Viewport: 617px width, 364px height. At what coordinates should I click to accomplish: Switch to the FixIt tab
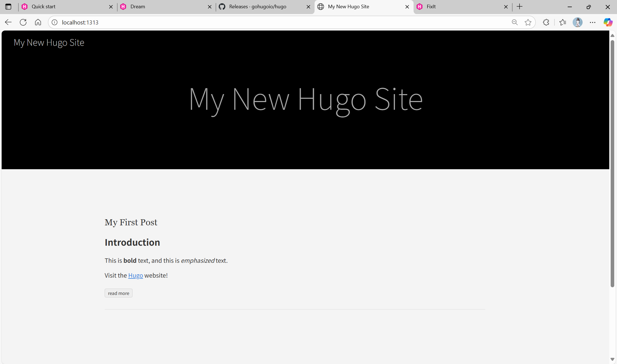463,7
